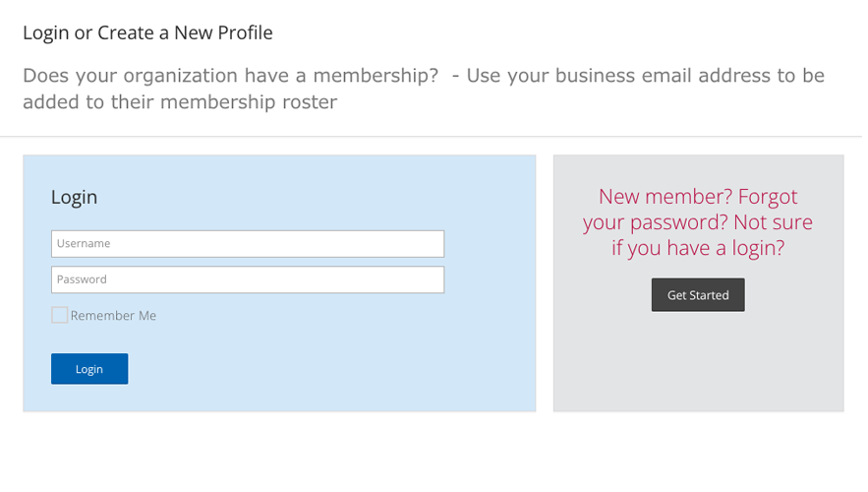Click the "Login" heading above Username field
Viewport: 868px width, 492px height.
point(74,197)
